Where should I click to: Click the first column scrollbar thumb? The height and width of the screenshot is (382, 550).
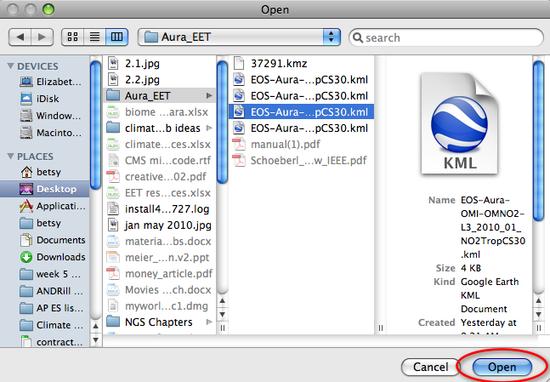click(222, 122)
